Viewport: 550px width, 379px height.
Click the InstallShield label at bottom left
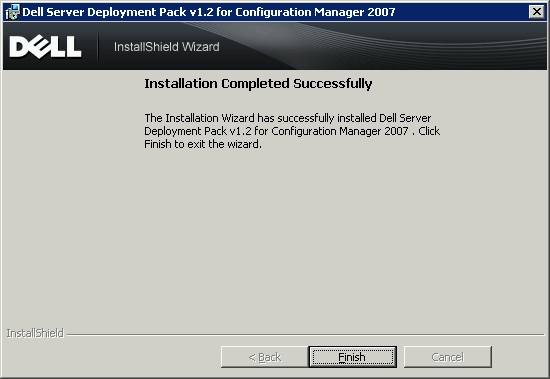pyautogui.click(x=35, y=333)
